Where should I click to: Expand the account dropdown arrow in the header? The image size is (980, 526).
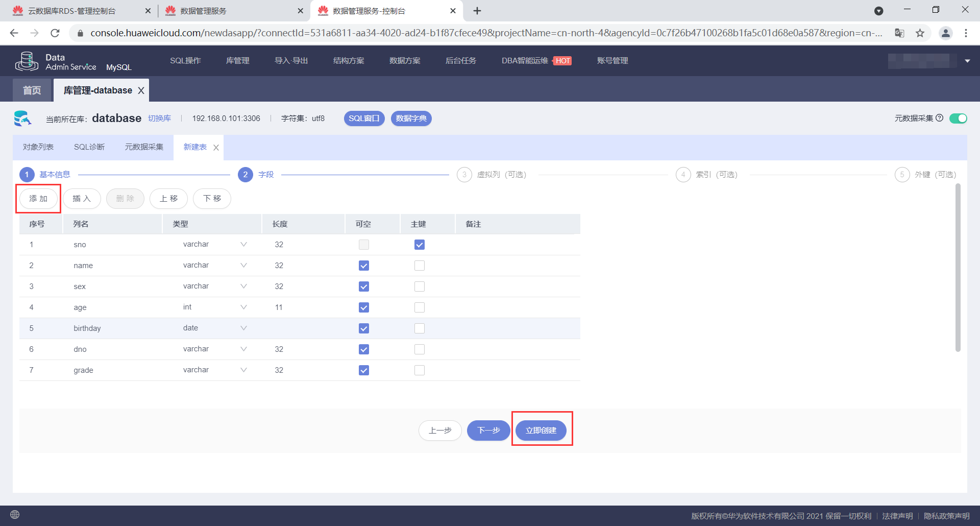[x=967, y=61]
